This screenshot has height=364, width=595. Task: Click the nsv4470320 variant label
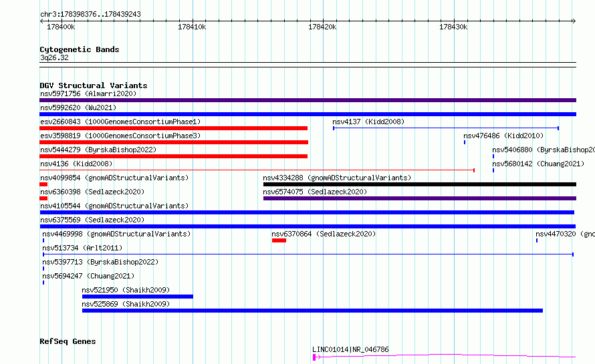565,234
